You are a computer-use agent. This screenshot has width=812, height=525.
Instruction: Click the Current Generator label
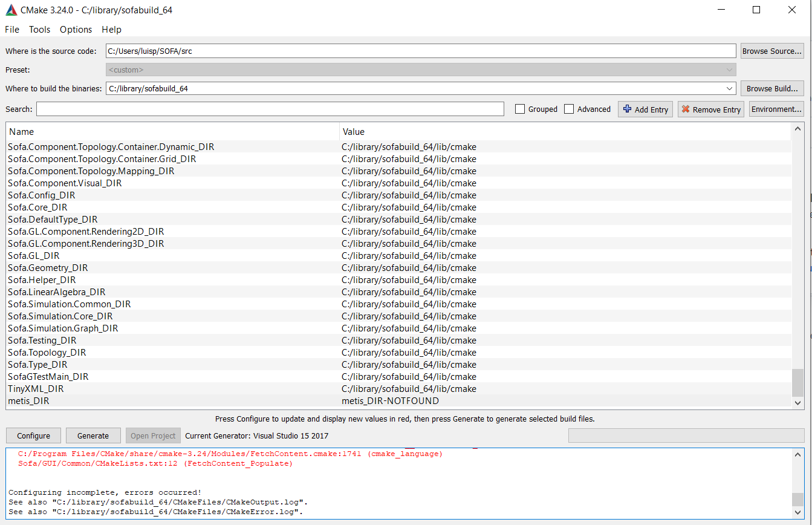click(x=257, y=435)
